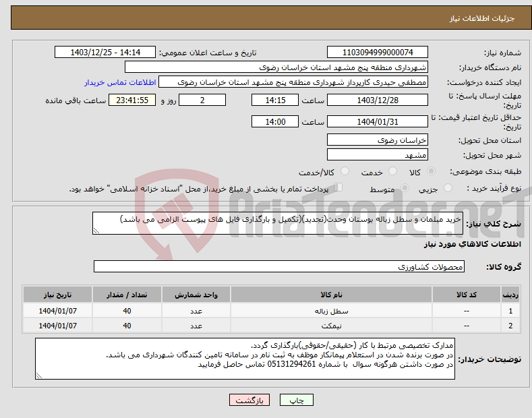The height and width of the screenshot is (418, 532).
Task: Select the کالا/خدمت radio button
Action: [345, 171]
